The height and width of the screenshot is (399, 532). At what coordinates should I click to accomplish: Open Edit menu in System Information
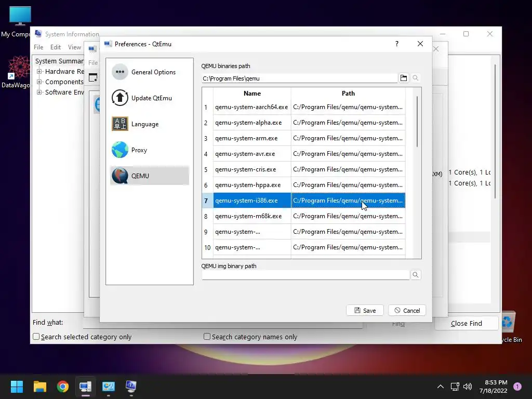pyautogui.click(x=55, y=47)
